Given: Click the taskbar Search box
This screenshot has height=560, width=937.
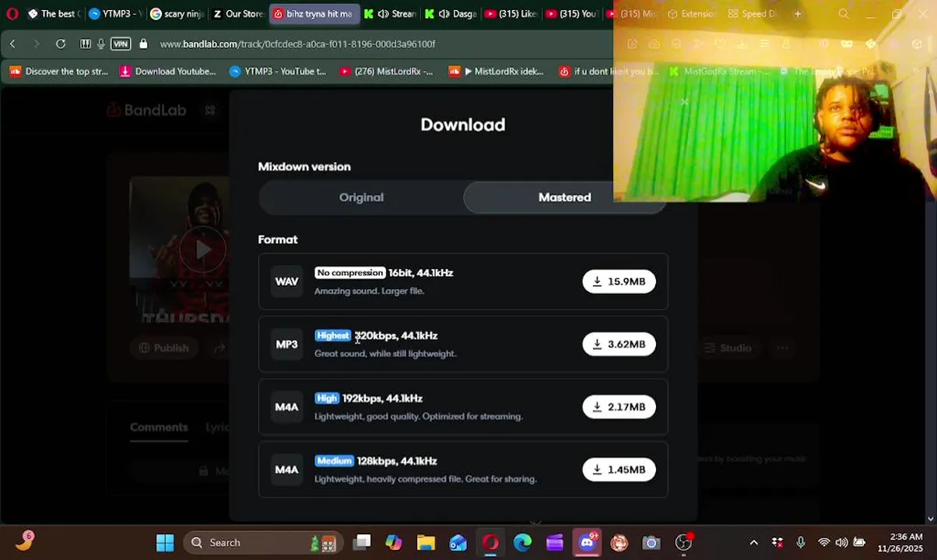Looking at the screenshot, I should click(x=263, y=543).
